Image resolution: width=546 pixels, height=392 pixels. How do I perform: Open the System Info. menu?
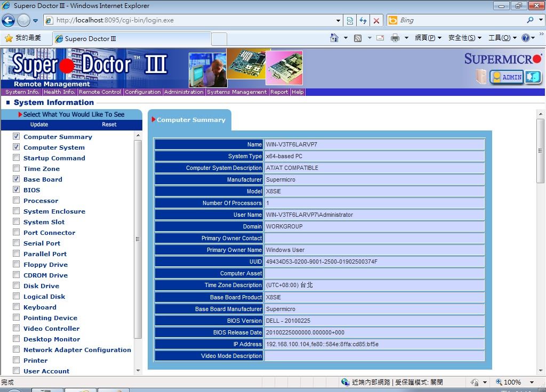[22, 92]
